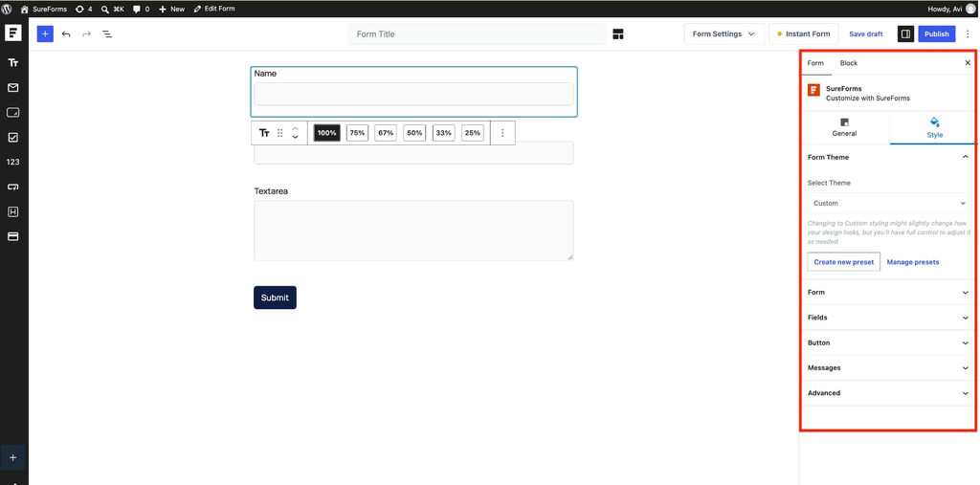Redo the last change

86,33
